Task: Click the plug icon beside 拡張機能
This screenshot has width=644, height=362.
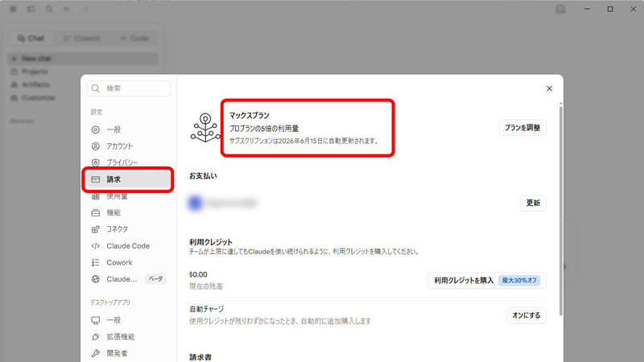Action: tap(96, 337)
